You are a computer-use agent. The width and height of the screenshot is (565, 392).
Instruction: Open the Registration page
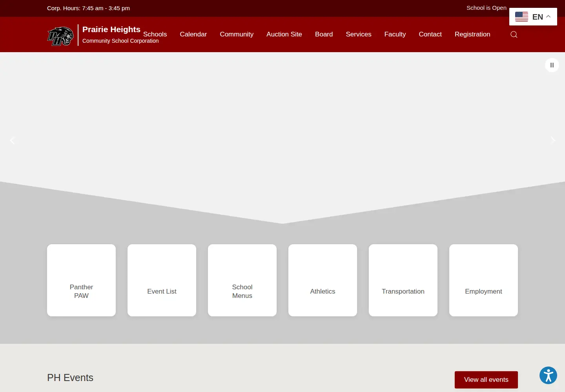coord(472,34)
